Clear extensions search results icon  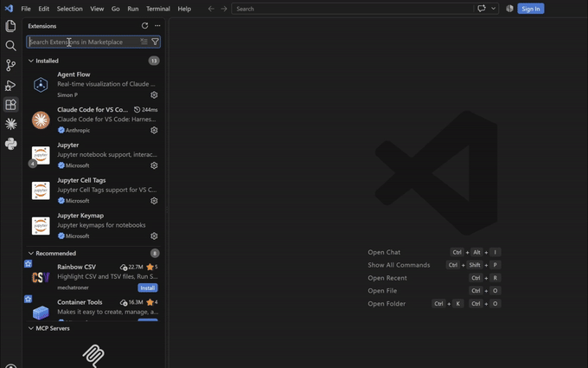144,42
